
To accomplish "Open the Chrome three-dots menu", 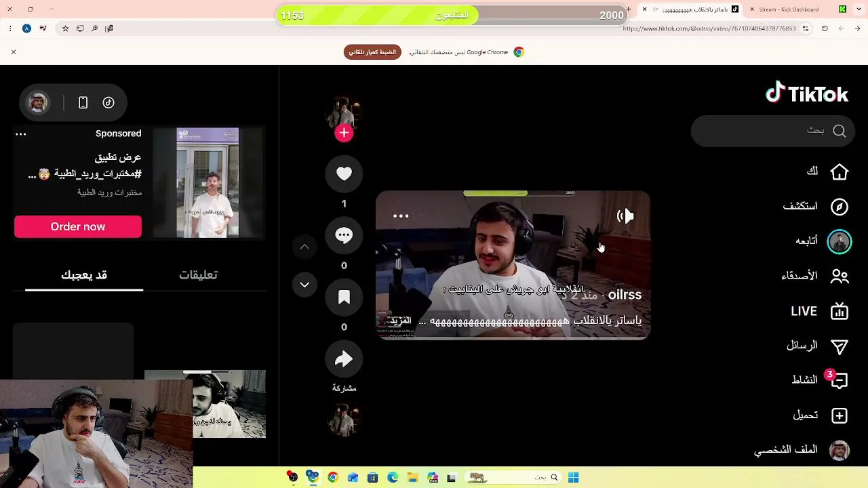I will 10,28.
